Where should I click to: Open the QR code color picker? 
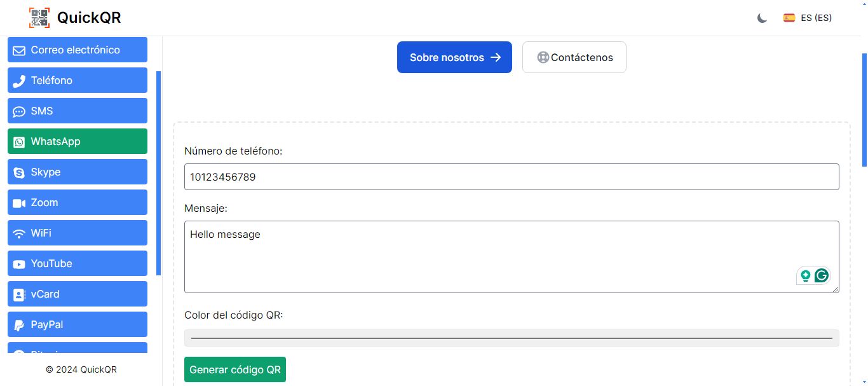[x=512, y=338]
